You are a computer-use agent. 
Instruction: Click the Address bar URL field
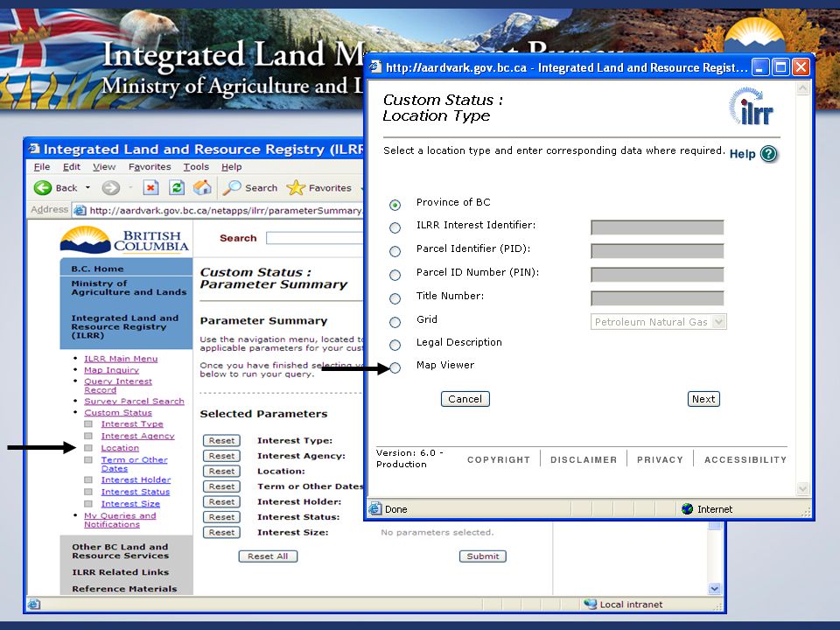tap(219, 210)
